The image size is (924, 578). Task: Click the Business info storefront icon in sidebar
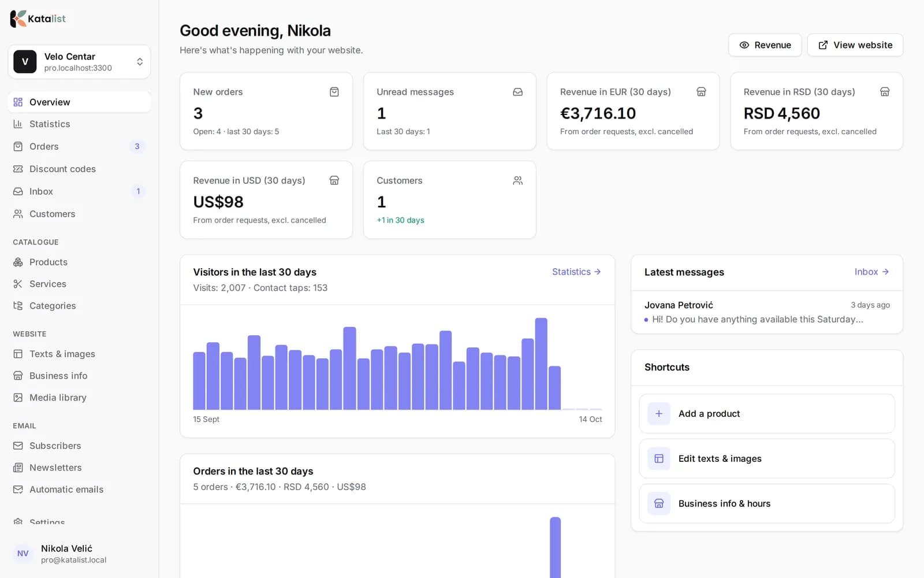18,376
